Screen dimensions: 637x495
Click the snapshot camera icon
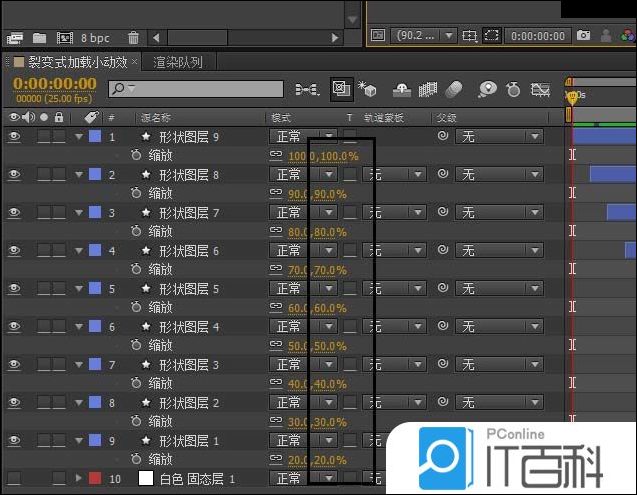click(583, 35)
